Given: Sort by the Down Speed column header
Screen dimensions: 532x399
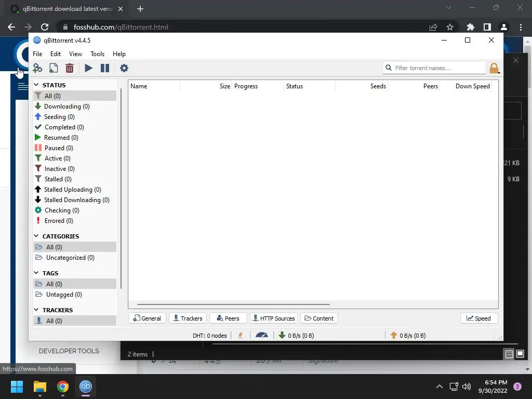Looking at the screenshot, I should click(466, 86).
